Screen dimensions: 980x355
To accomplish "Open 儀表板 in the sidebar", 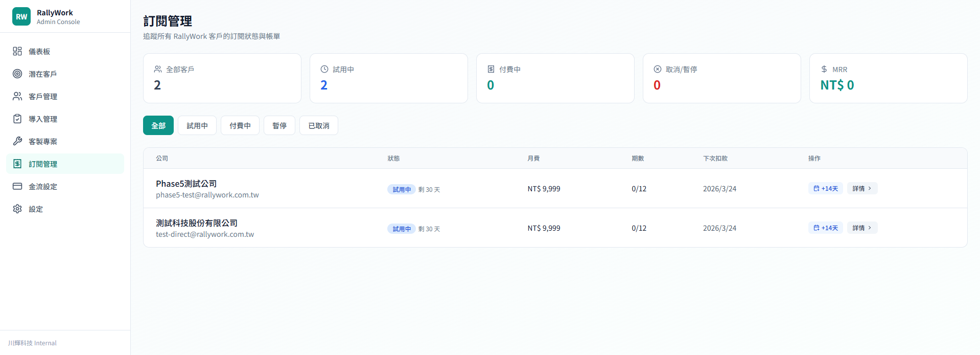I will pyautogui.click(x=65, y=51).
